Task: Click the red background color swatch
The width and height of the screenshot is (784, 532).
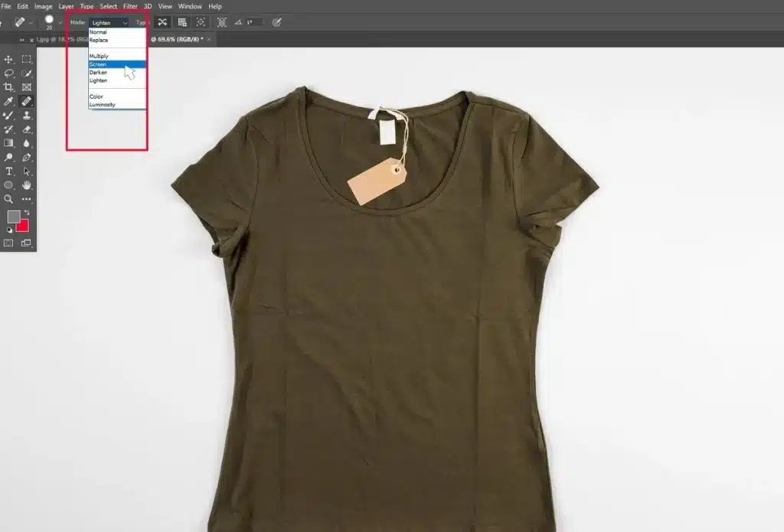Action: (x=22, y=226)
